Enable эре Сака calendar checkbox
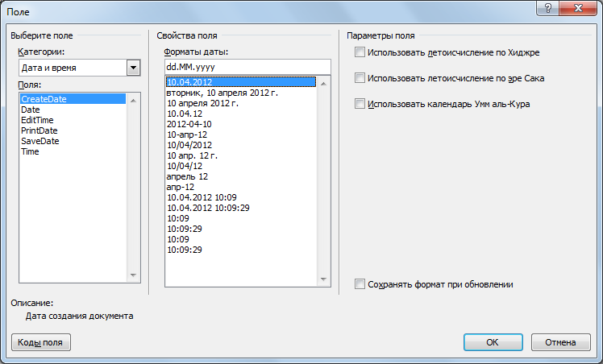This screenshot has height=364, width=603. click(360, 78)
